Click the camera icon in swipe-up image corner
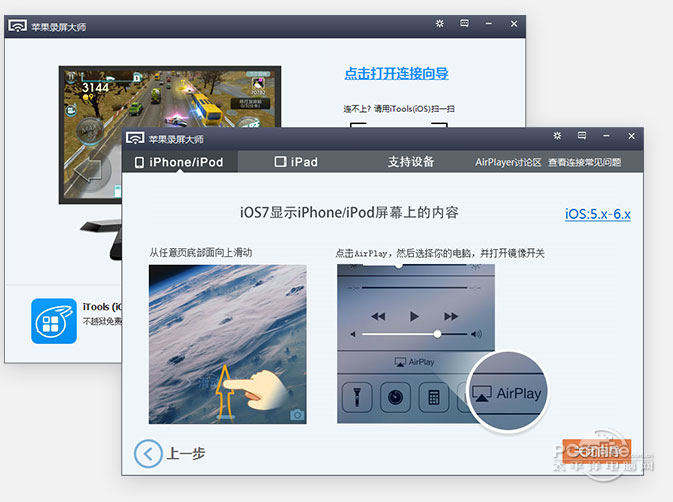 tap(297, 414)
